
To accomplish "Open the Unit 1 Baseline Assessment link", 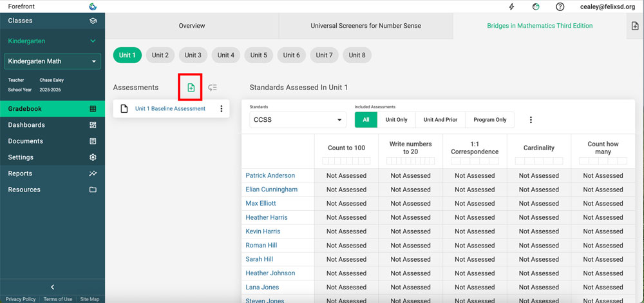I will pos(170,109).
